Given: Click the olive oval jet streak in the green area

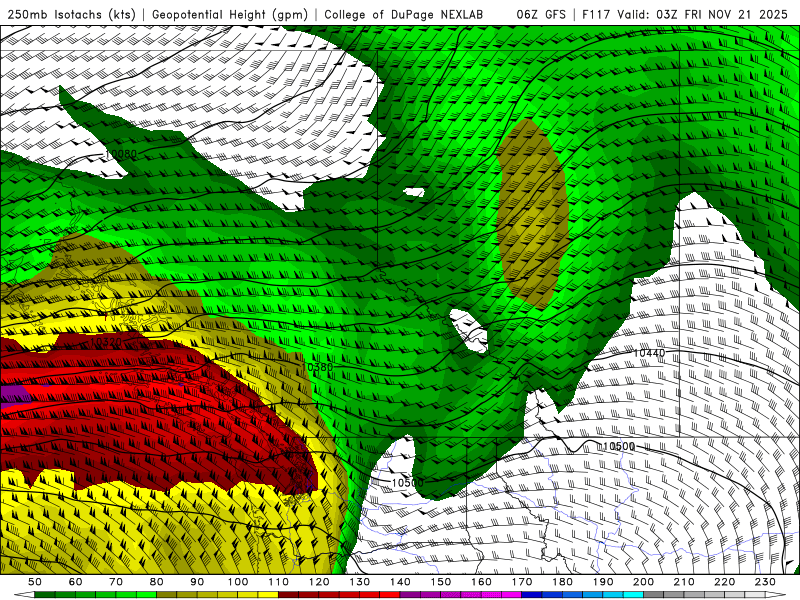Looking at the screenshot, I should [x=532, y=213].
